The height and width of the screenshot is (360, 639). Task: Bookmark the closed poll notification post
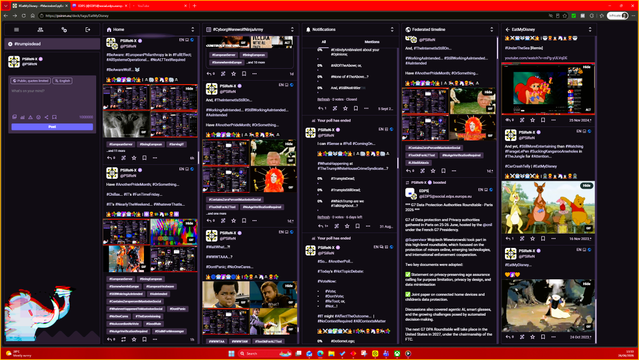pyautogui.click(x=356, y=108)
